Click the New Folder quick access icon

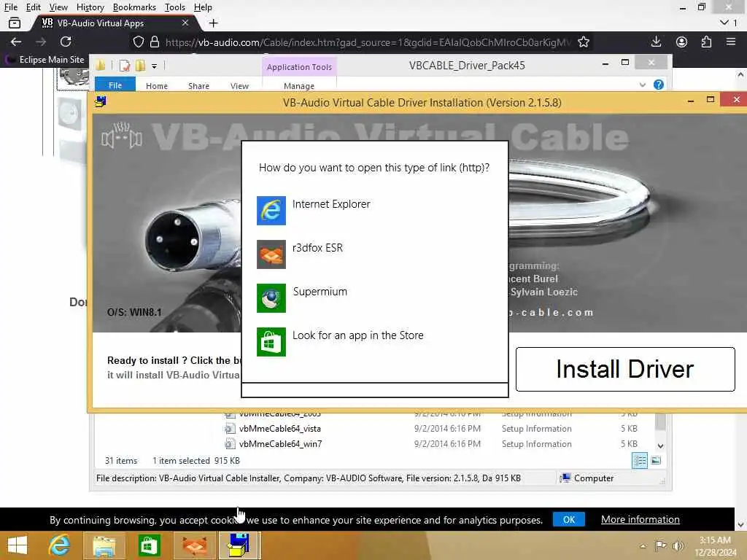tap(140, 66)
